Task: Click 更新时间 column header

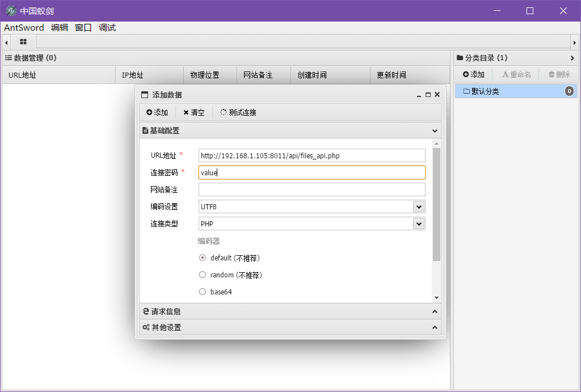Action: coord(410,75)
